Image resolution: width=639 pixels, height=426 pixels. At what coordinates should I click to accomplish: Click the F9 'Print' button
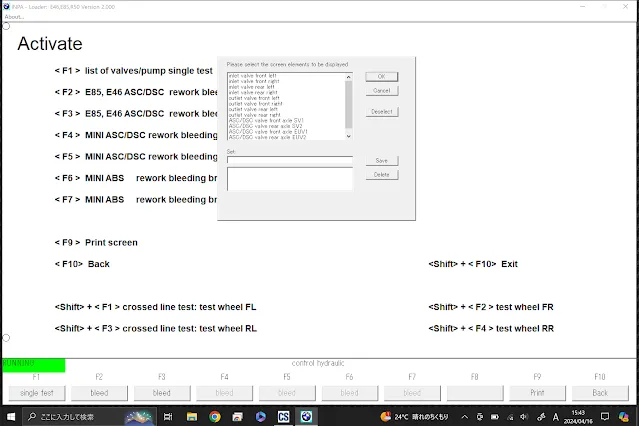click(537, 393)
